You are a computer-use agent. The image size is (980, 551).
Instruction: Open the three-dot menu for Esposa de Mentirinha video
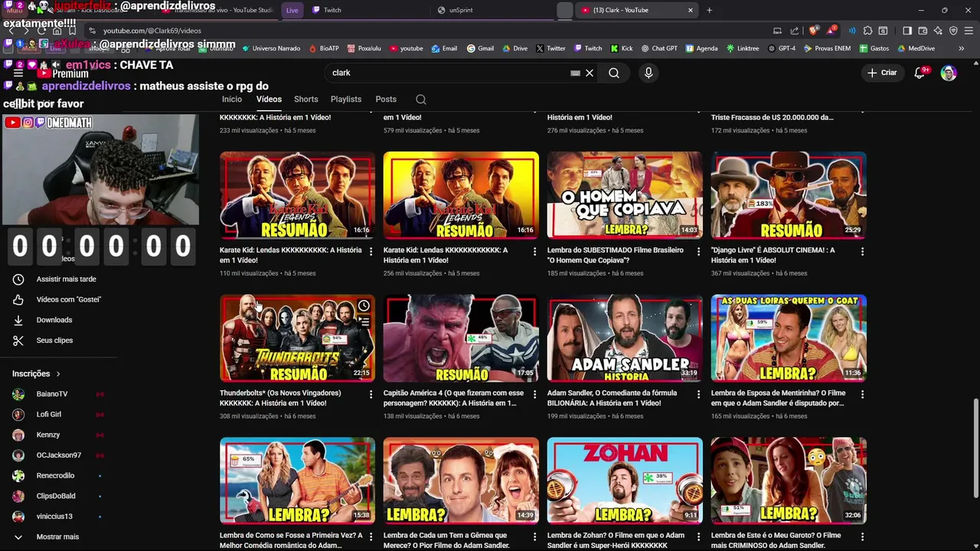(862, 394)
